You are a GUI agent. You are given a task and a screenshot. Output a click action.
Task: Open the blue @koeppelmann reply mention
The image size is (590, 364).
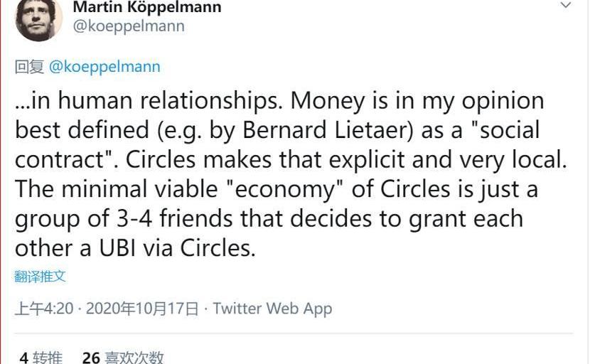(x=104, y=67)
